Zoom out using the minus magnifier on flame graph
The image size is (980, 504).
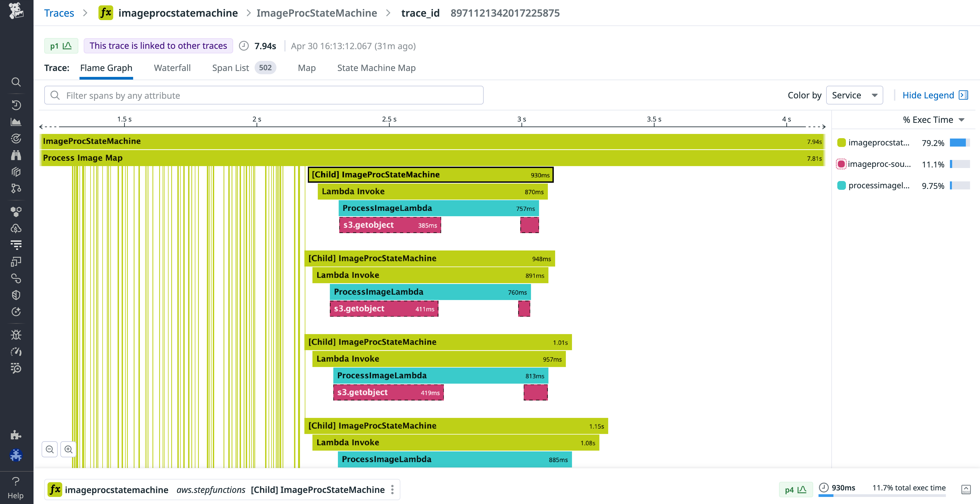click(49, 449)
